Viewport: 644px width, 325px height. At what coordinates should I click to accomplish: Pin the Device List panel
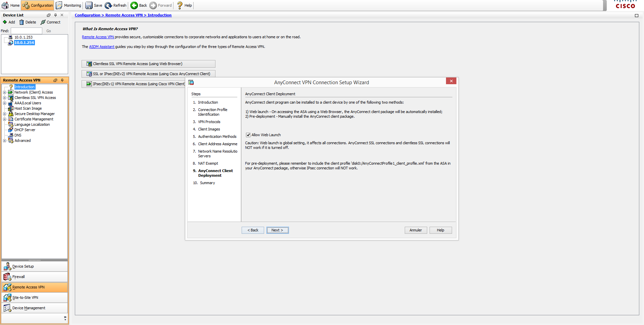(55, 15)
